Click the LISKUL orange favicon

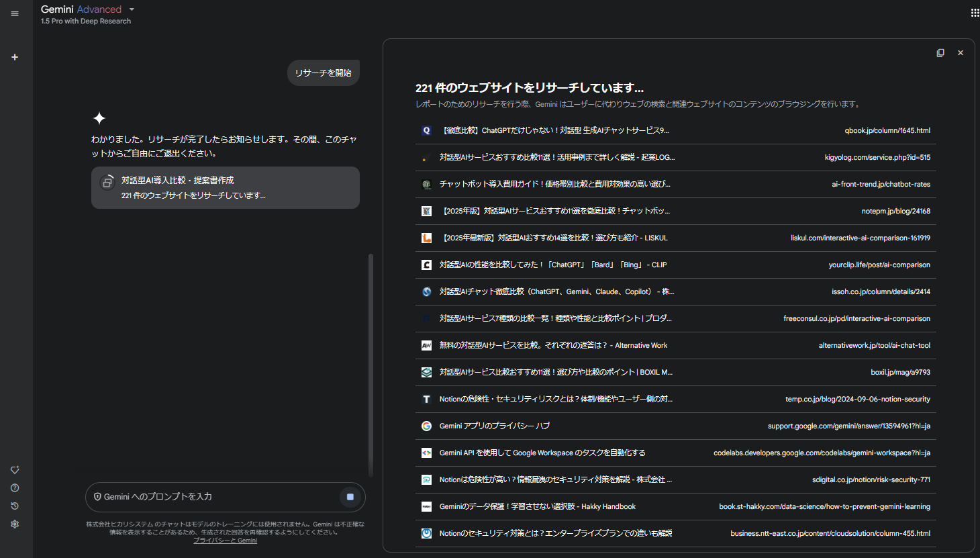click(x=426, y=238)
